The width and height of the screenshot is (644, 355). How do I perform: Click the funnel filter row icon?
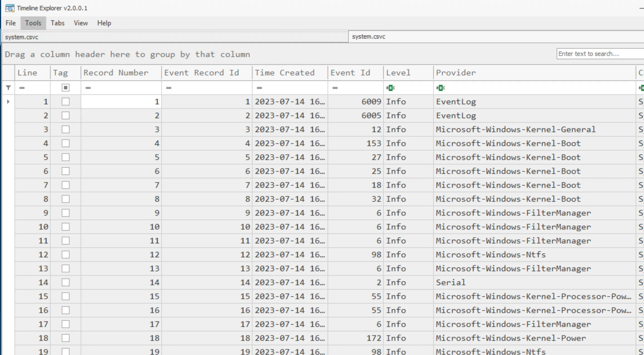pyautogui.click(x=8, y=88)
